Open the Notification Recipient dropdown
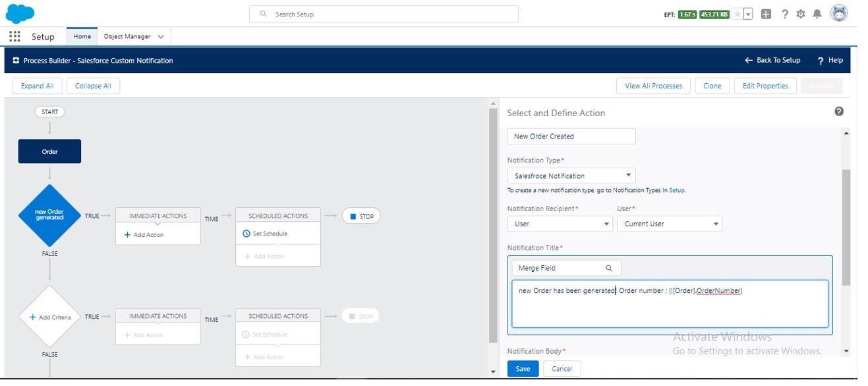 (x=560, y=224)
